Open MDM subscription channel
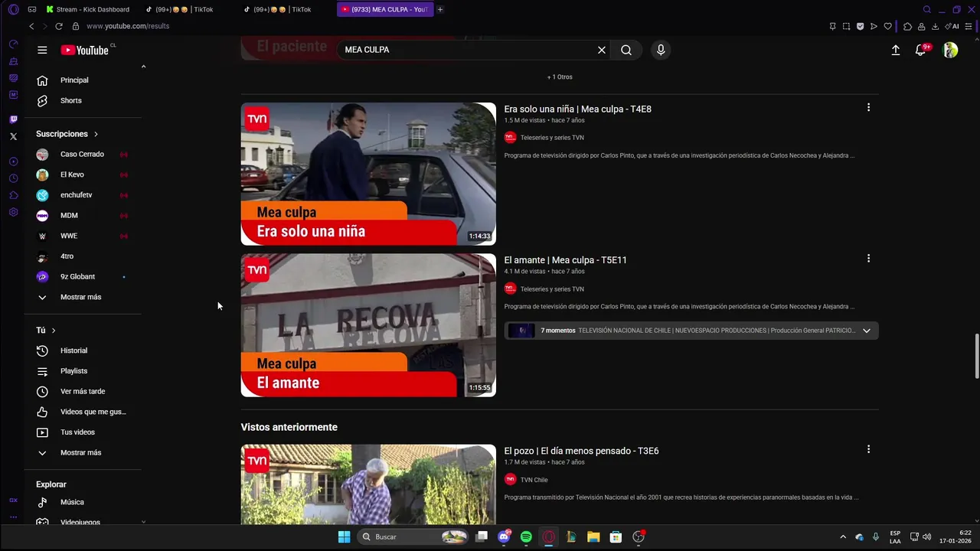 84,215
